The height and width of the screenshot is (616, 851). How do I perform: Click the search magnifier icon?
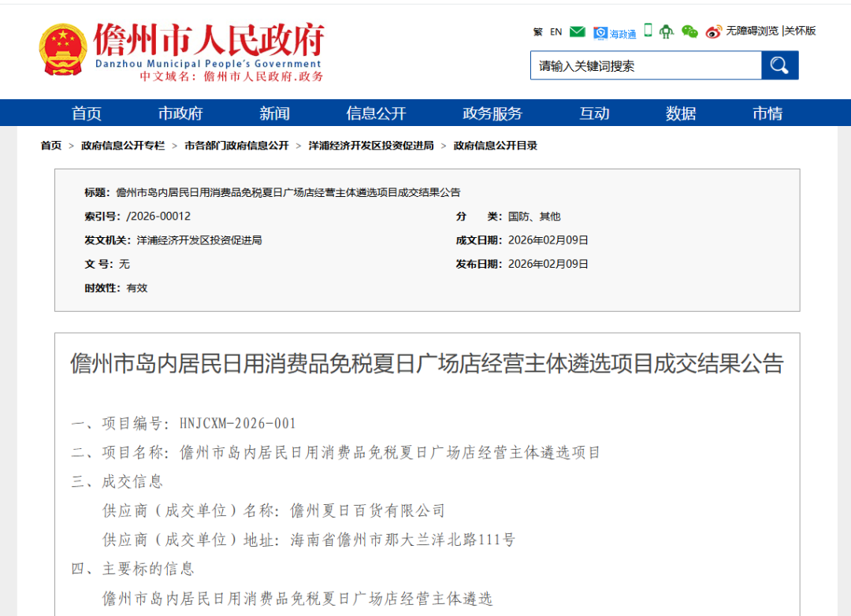(x=779, y=65)
